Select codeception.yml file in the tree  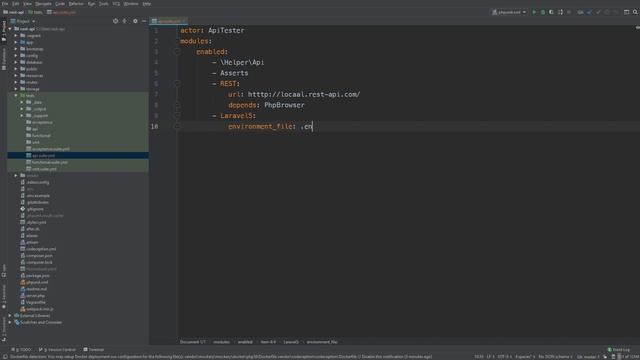[x=41, y=249]
